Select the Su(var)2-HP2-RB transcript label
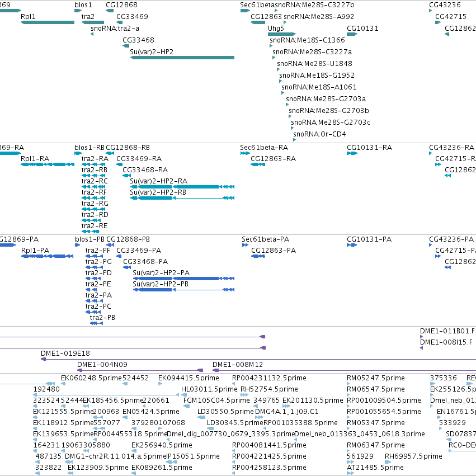 tap(158, 192)
